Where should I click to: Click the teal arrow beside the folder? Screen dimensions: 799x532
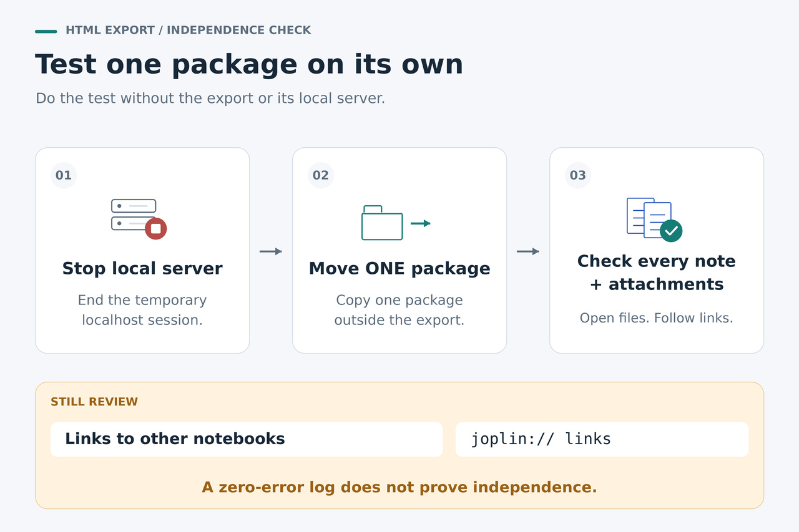pos(421,223)
